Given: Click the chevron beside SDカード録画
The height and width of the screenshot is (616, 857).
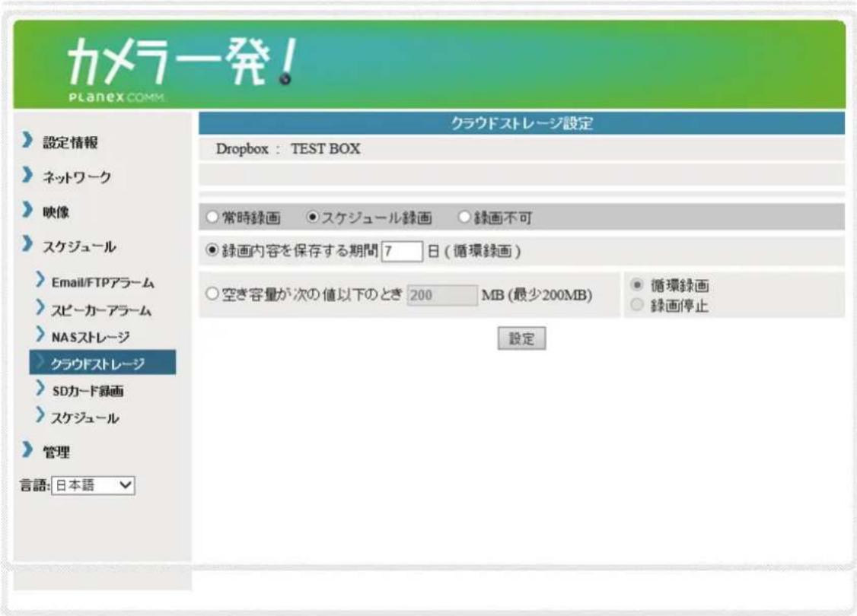Looking at the screenshot, I should (x=40, y=388).
